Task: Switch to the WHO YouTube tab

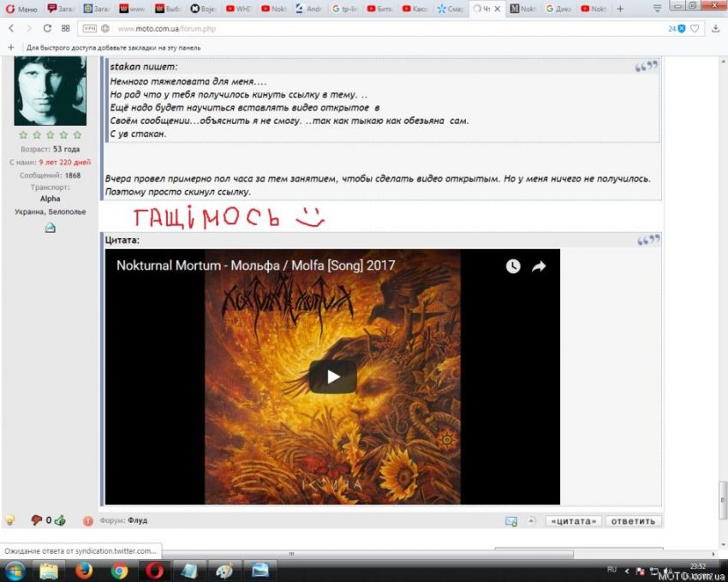Action: (x=239, y=9)
